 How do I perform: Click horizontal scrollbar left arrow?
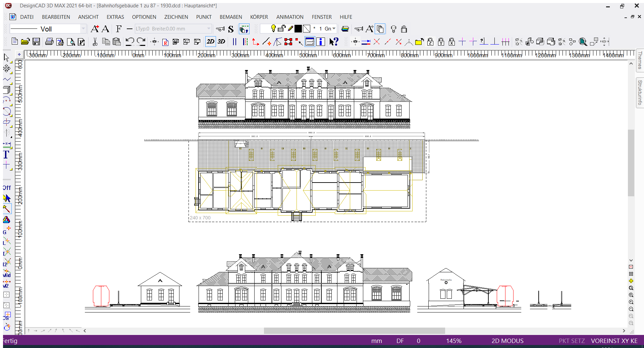click(x=85, y=331)
